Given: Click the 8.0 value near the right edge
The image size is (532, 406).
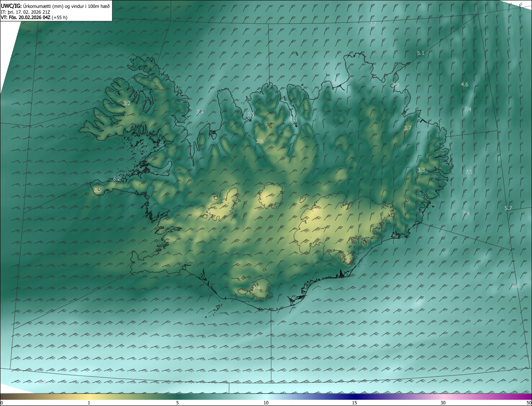Looking at the screenshot, I should coord(516,286).
